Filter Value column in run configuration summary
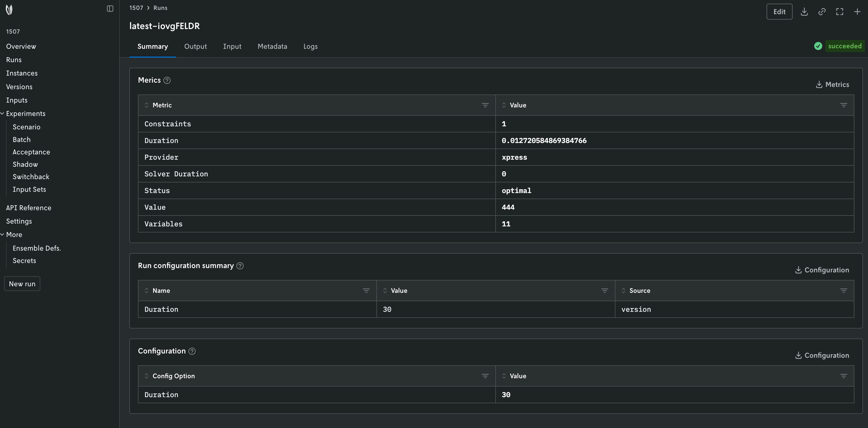868x428 pixels. (x=605, y=291)
